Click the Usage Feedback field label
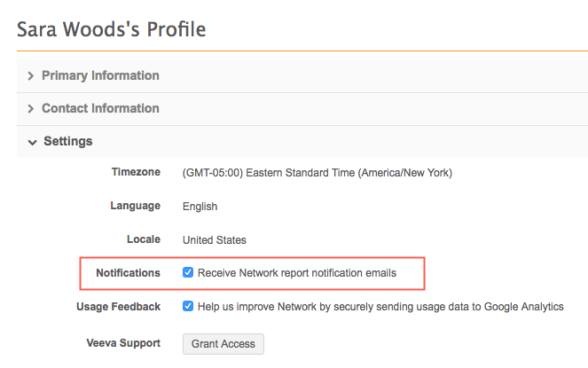 (x=118, y=307)
